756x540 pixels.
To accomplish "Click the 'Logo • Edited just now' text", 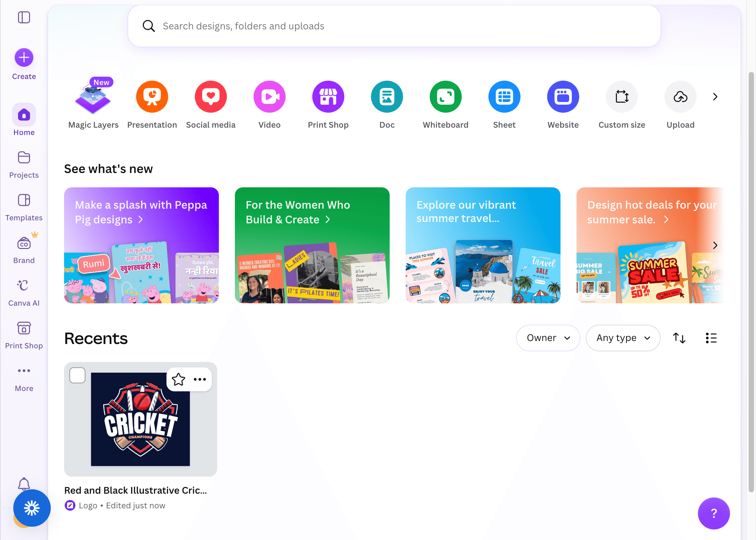I will point(122,506).
